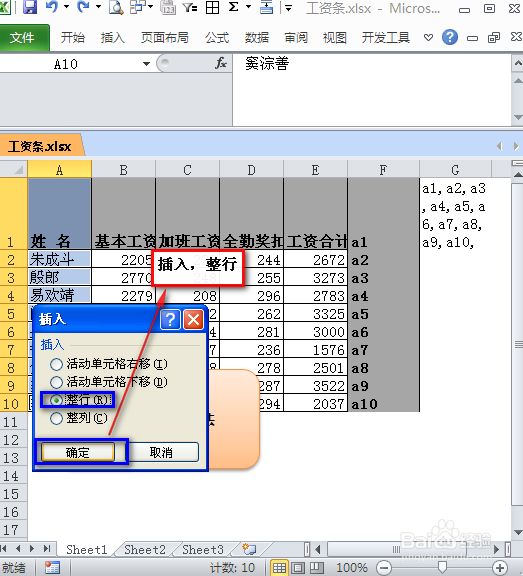Viewport: 523px width, 576px height.
Task: Click 取消 button in Insert dialog
Action: coord(161,452)
